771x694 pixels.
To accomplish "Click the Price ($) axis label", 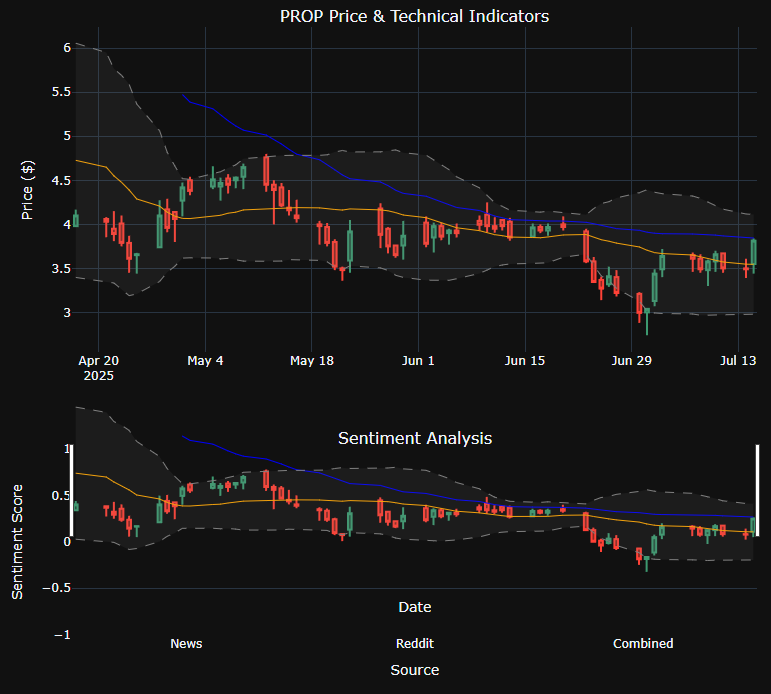I will tap(27, 190).
